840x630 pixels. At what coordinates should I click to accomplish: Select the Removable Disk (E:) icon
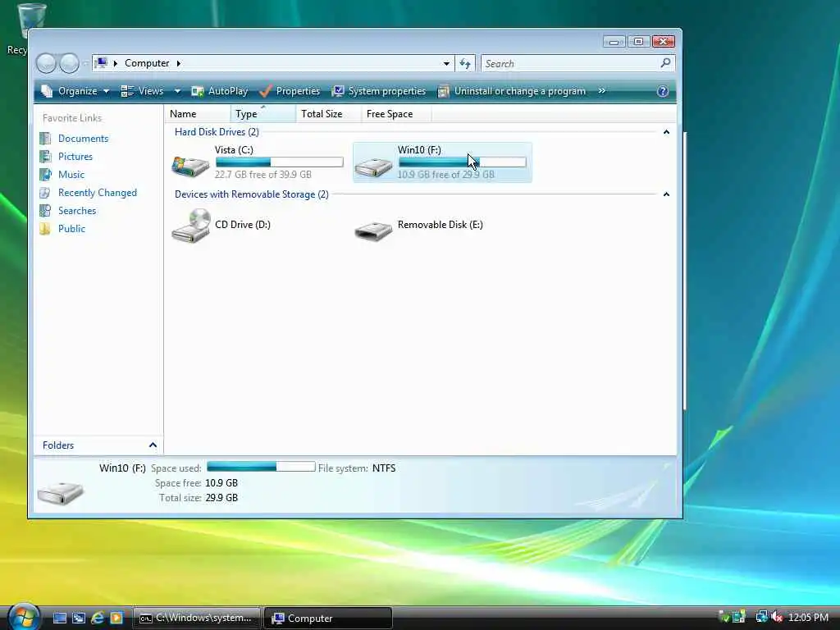(x=373, y=231)
